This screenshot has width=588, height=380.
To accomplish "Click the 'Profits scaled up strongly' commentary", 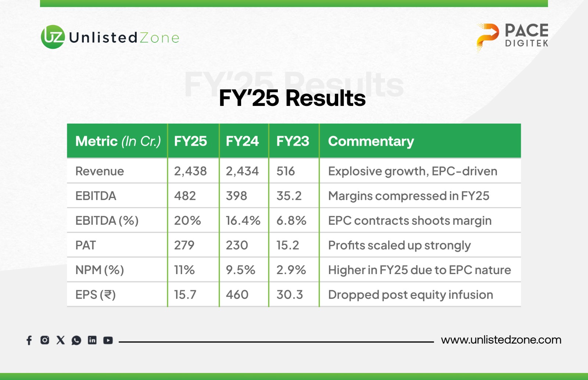I will pos(399,245).
